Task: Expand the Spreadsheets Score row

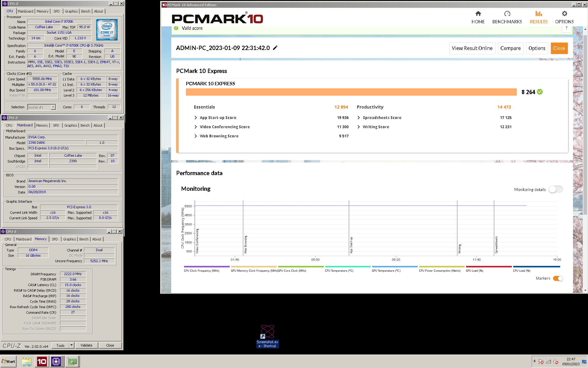Action: [x=359, y=117]
